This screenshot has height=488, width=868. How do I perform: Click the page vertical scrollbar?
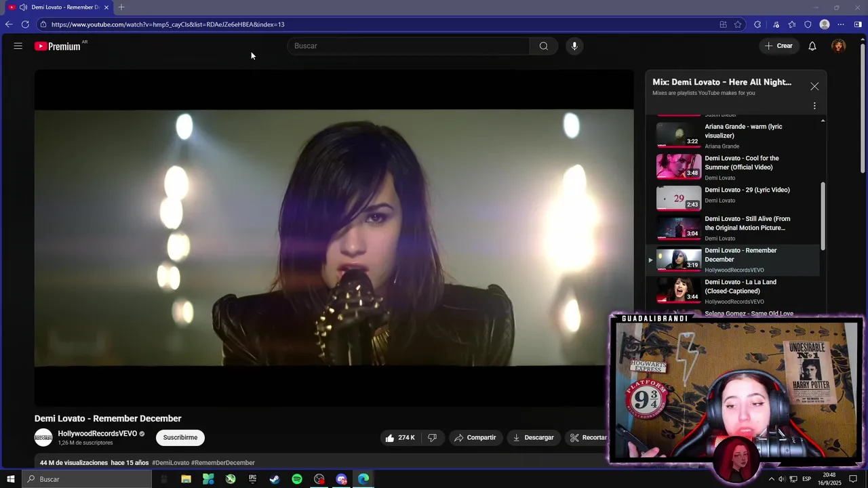[863, 107]
